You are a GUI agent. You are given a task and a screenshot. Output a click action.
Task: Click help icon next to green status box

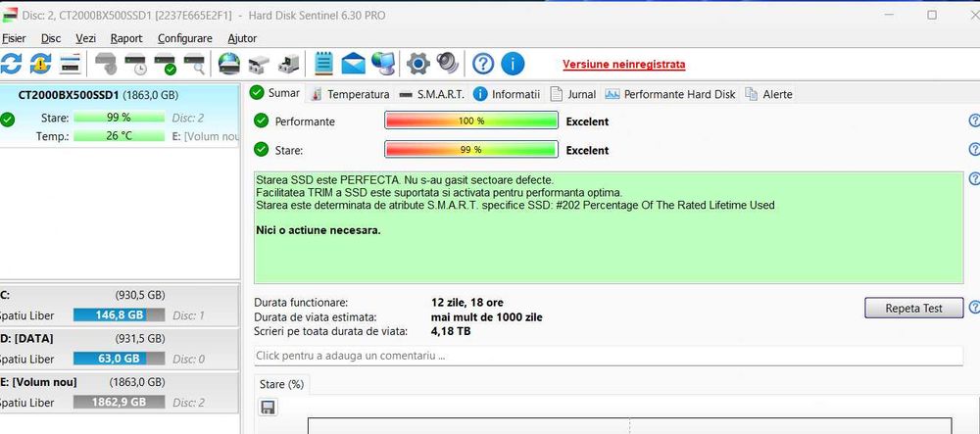[974, 178]
